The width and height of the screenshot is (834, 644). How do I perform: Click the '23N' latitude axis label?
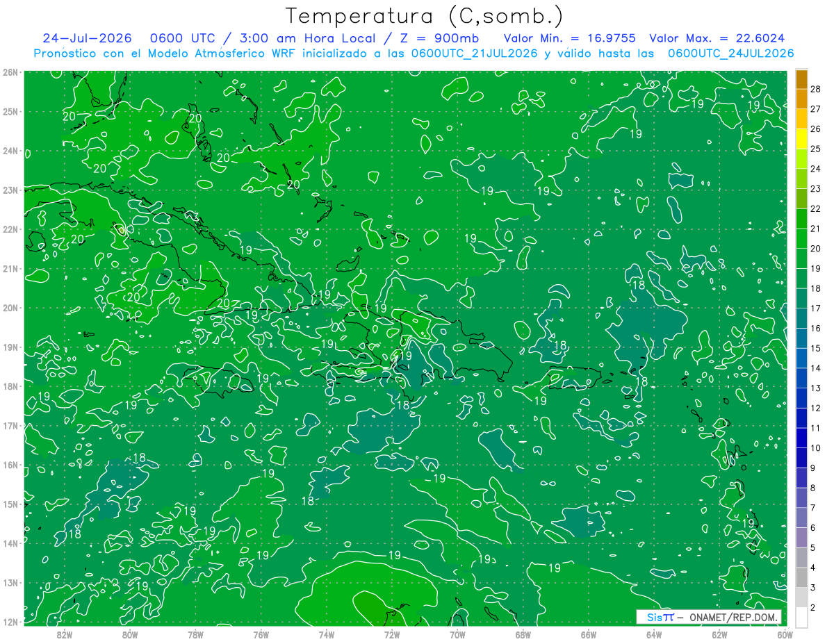[10, 190]
